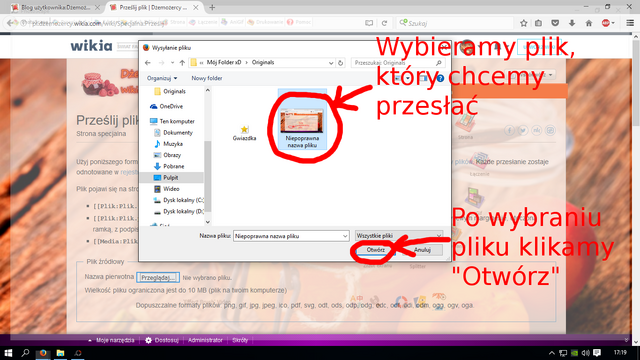Open the Firefox hamburger menu

pos(630,23)
